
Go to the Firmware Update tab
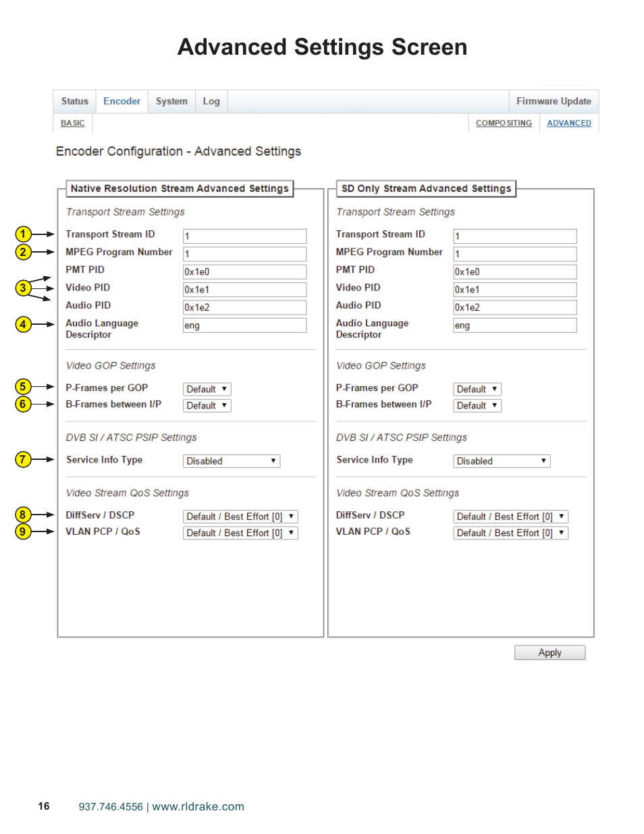tap(554, 101)
